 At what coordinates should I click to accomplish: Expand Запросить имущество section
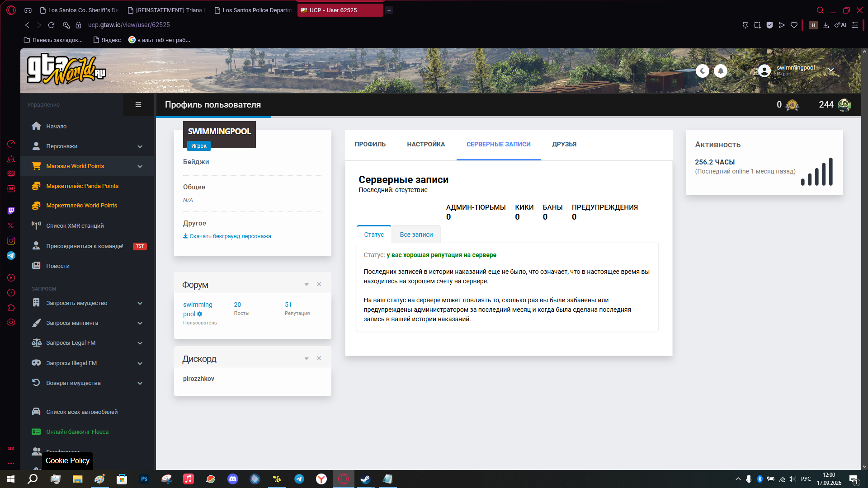coord(87,303)
